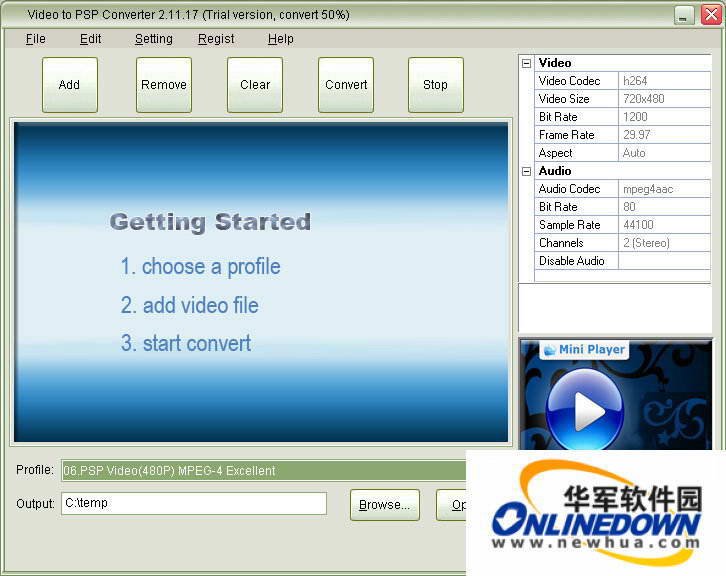Collapse the Audio properties group
Screen dimensions: 726x576
(x=526, y=171)
